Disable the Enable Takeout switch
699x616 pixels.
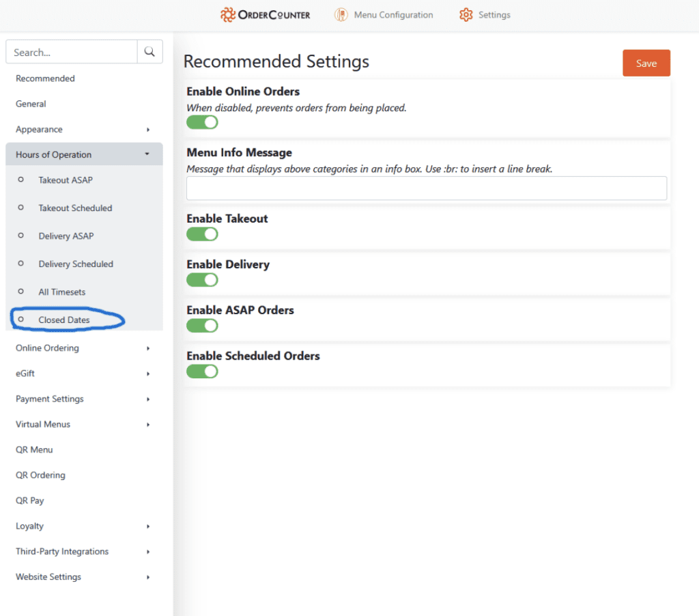click(x=202, y=234)
